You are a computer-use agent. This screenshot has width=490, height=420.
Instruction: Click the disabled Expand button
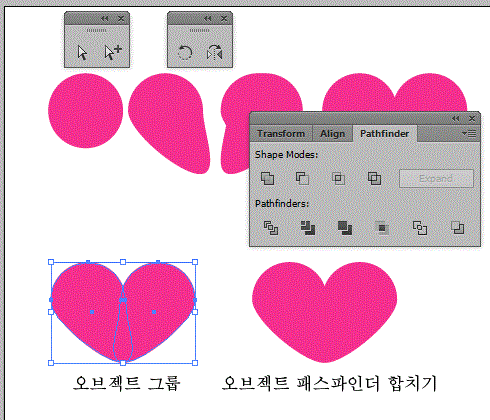point(436,179)
